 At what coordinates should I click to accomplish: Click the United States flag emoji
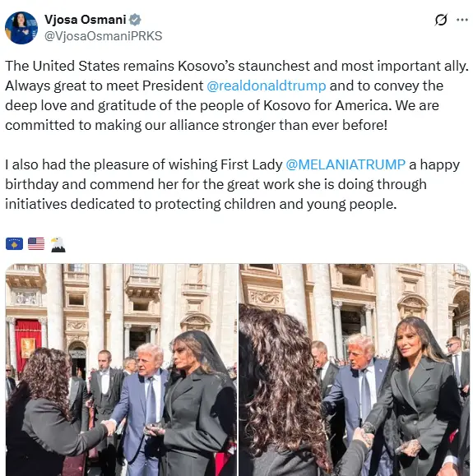click(x=36, y=244)
